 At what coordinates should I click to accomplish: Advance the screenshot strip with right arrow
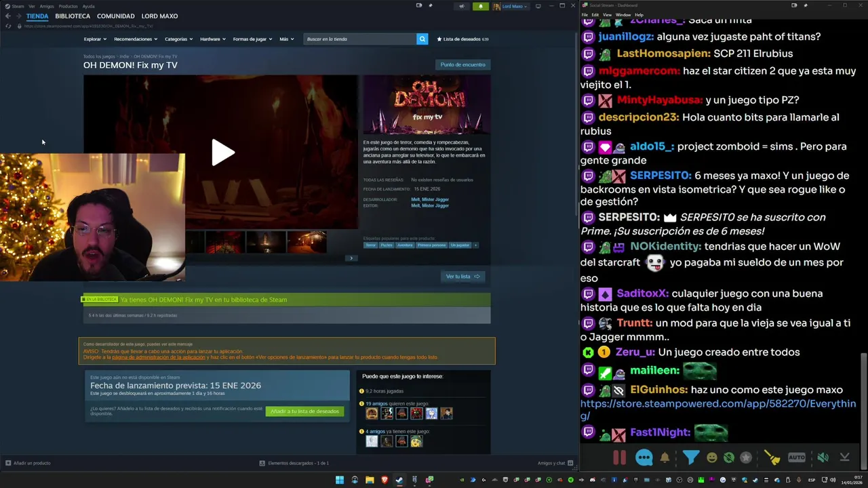[x=351, y=258]
